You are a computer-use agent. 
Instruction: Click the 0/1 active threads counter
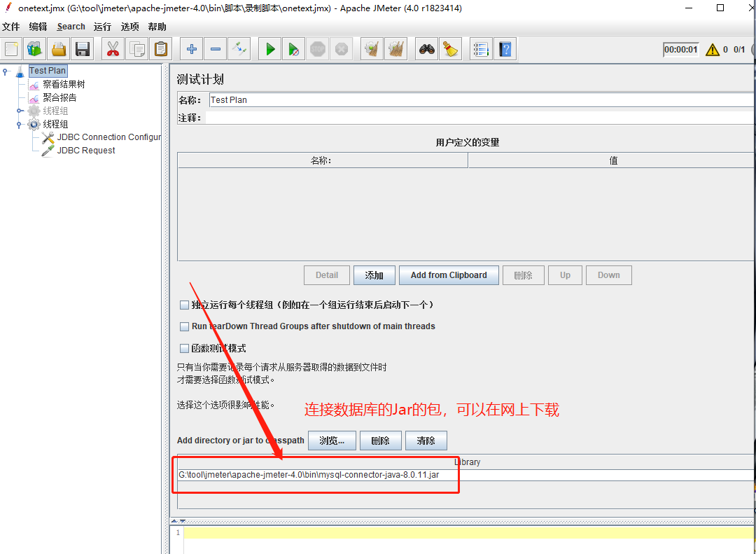coord(739,49)
